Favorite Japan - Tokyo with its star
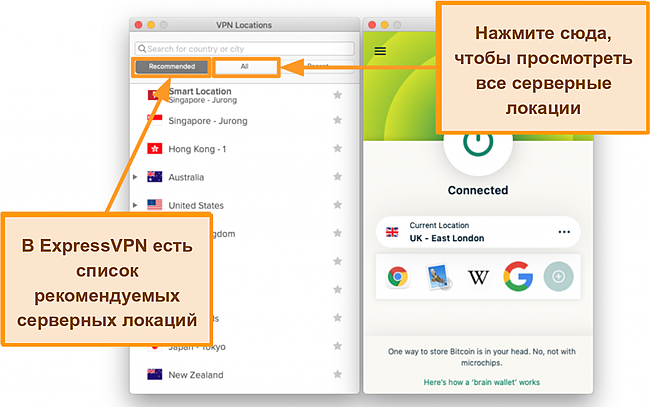This screenshot has width=650, height=407. [x=337, y=346]
